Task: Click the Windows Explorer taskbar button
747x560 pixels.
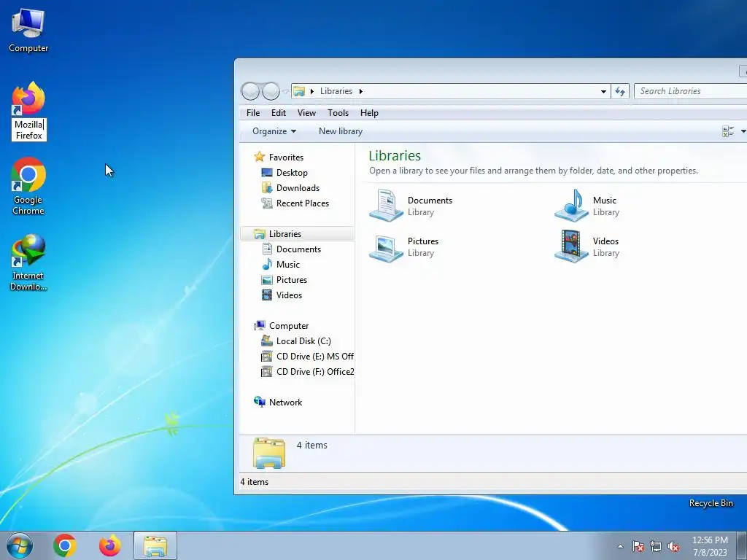Action: [155, 545]
